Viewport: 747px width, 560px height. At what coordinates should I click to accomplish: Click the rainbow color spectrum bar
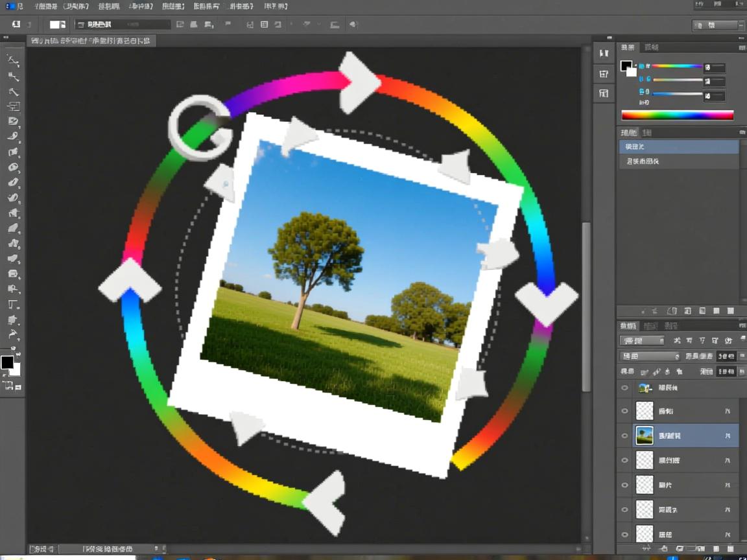tap(677, 115)
